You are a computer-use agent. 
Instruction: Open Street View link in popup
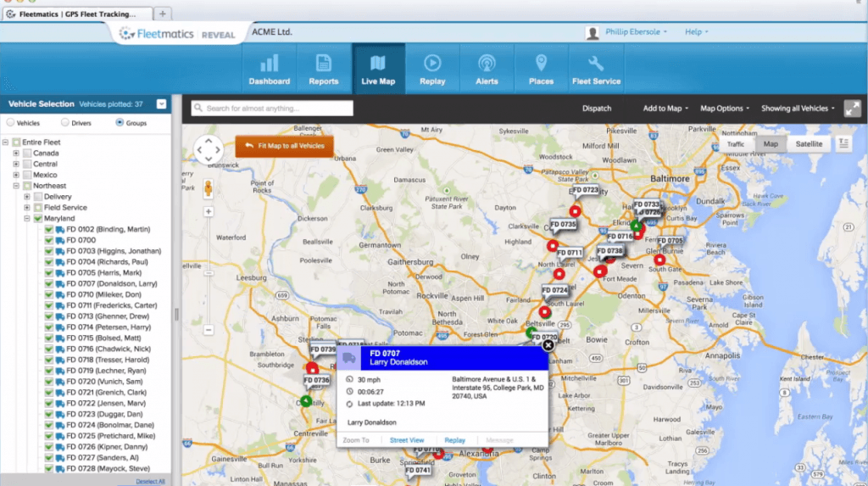[x=407, y=440]
